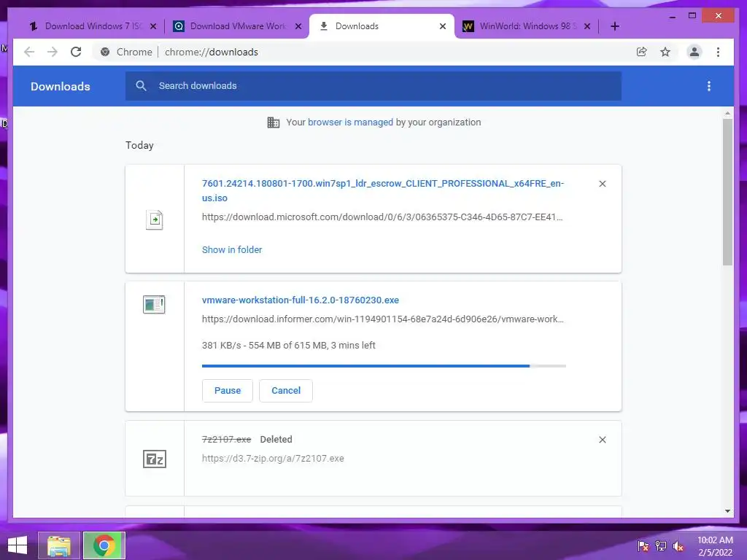Close the WinWorld tab

pyautogui.click(x=587, y=26)
